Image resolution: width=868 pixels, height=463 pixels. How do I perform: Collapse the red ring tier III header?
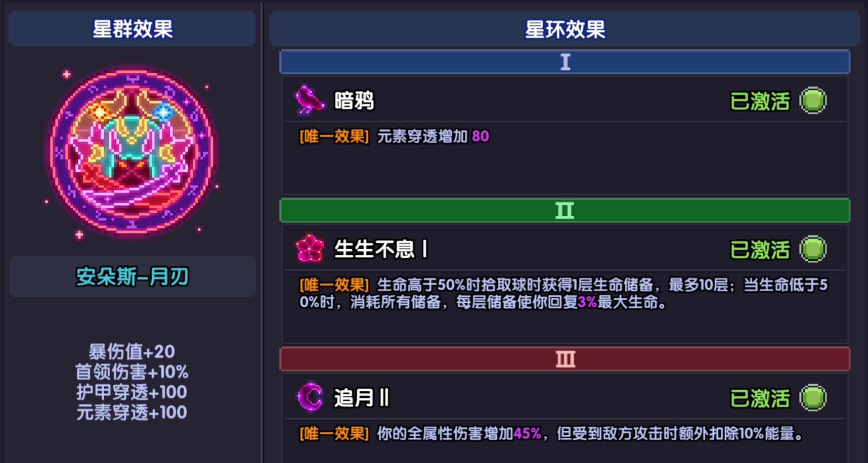click(x=565, y=359)
